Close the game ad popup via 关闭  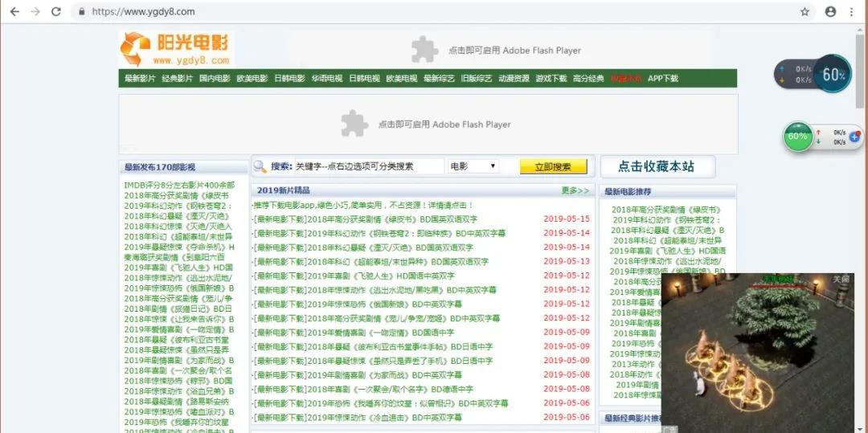841,280
